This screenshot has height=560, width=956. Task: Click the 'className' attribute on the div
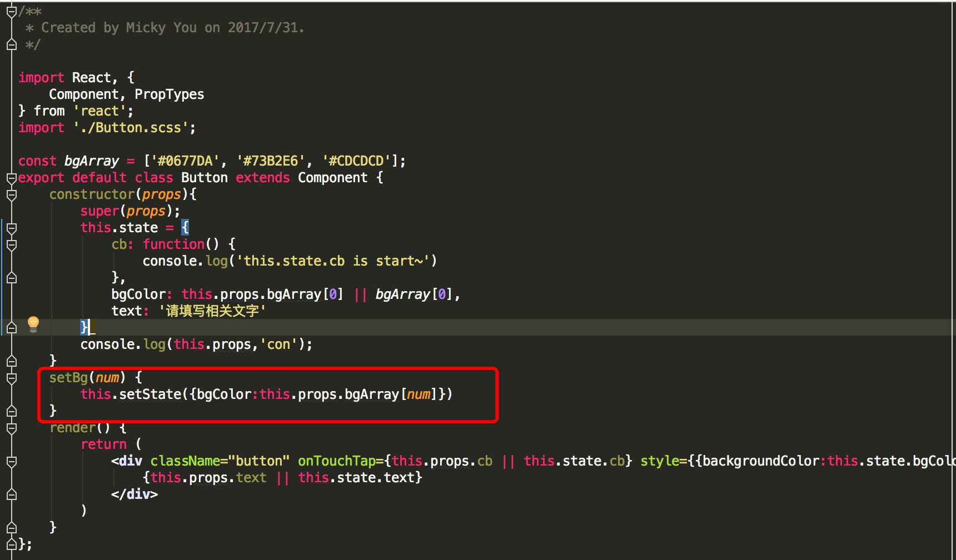(x=185, y=461)
